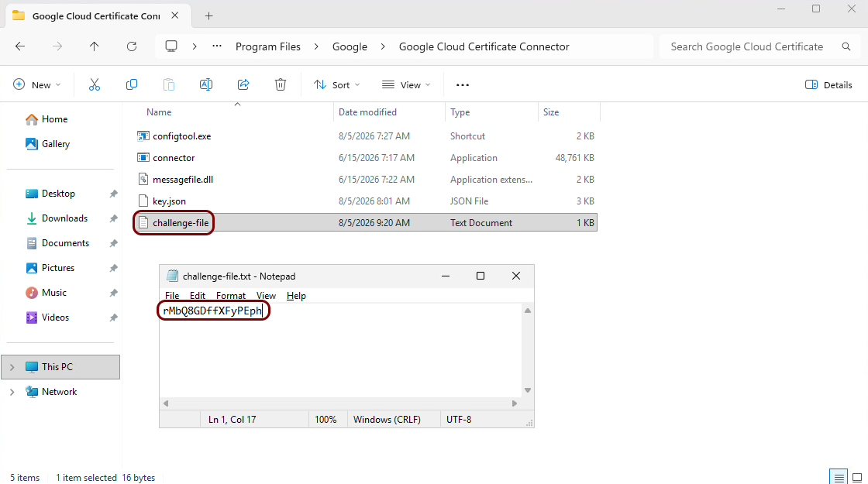868x484 pixels.
Task: Open Notepad Help menu
Action: [296, 295]
